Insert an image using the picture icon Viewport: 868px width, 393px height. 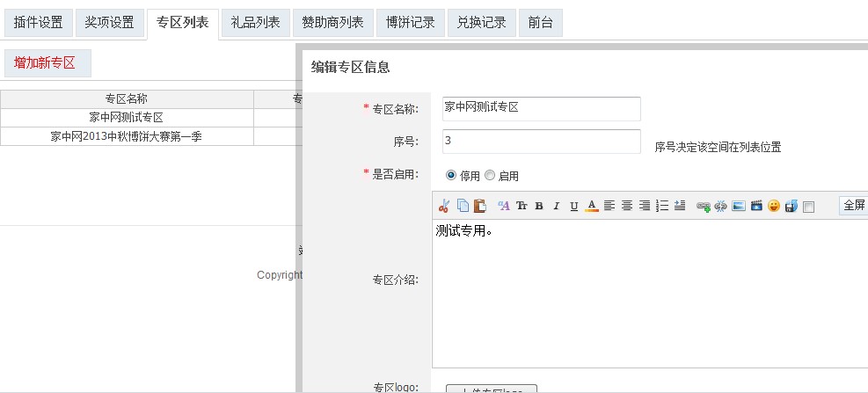[739, 207]
